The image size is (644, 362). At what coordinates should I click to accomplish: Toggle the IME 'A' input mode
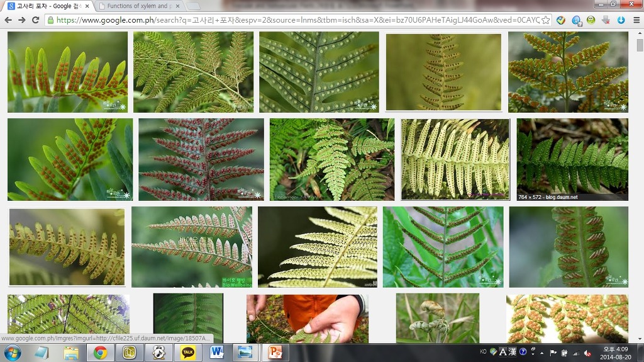tap(502, 352)
